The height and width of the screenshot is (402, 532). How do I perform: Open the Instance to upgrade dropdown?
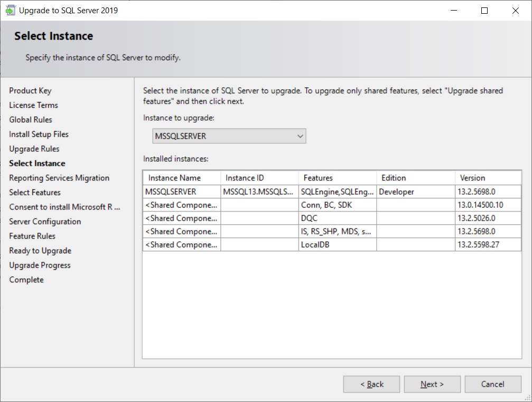pyautogui.click(x=229, y=136)
